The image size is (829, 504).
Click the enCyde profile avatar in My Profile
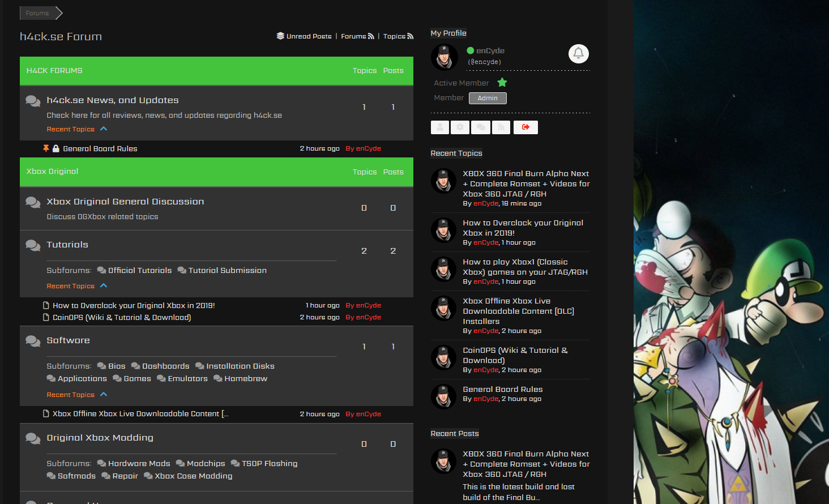point(444,57)
